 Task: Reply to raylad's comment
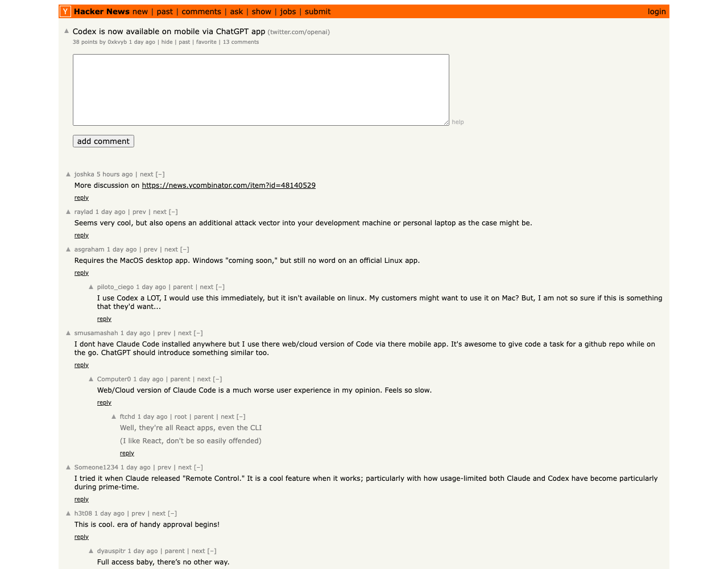pyautogui.click(x=81, y=236)
